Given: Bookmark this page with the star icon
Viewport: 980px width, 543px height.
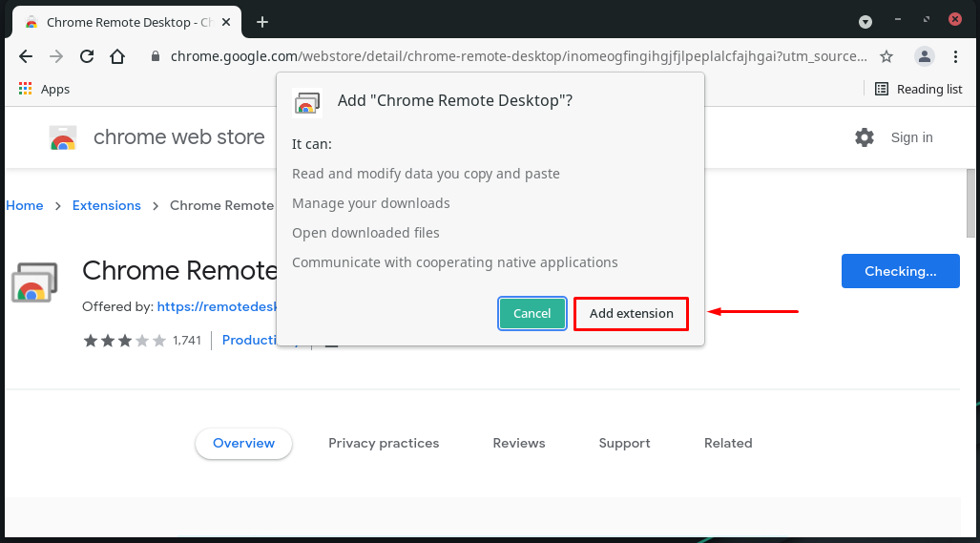Looking at the screenshot, I should (x=886, y=57).
